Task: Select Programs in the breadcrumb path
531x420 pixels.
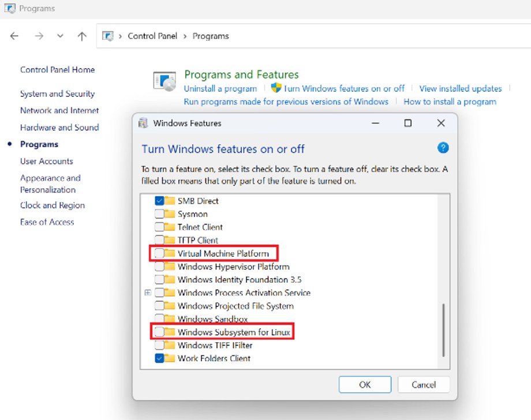Action: pos(211,36)
